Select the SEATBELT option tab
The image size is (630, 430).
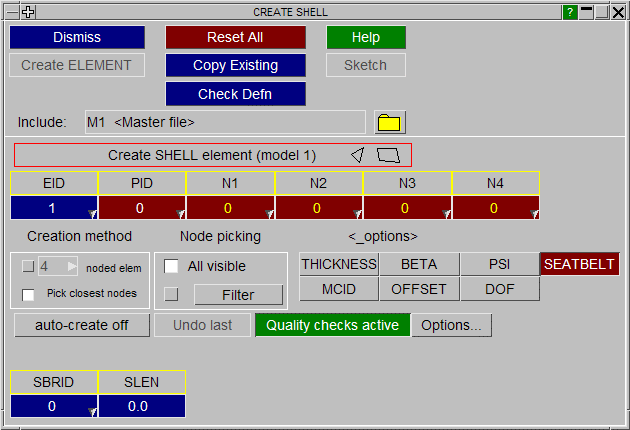[580, 264]
